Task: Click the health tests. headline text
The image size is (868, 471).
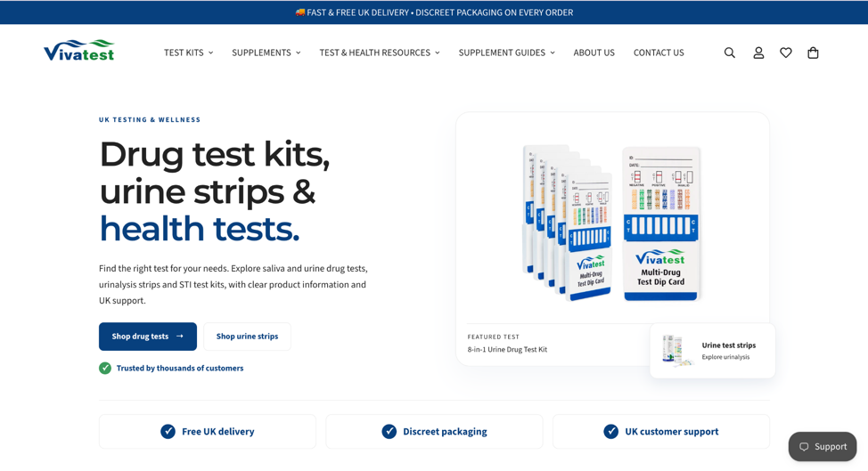Action: point(200,229)
